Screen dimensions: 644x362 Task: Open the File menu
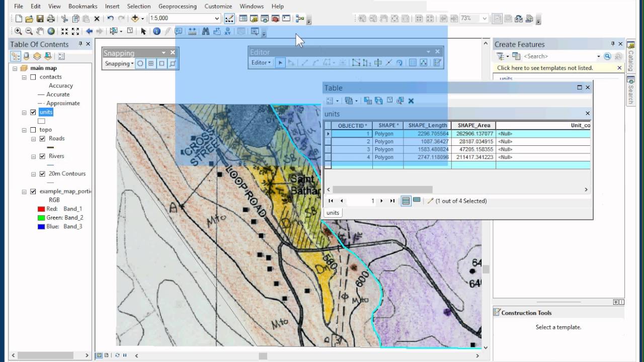coord(19,6)
